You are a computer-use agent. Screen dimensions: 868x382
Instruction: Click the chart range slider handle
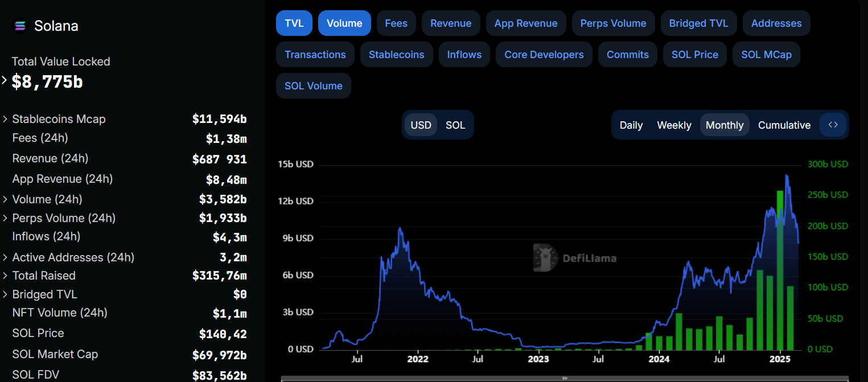565,378
